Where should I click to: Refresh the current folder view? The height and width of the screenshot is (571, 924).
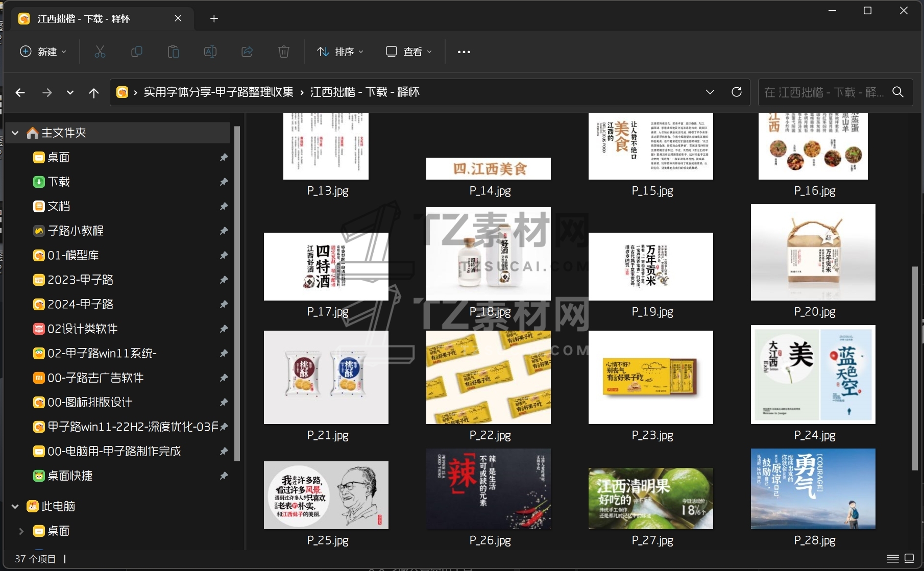[736, 92]
